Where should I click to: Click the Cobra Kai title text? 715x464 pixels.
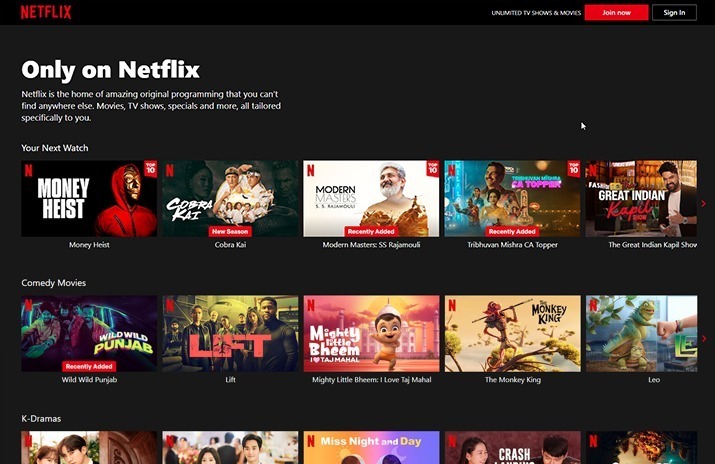pyautogui.click(x=230, y=245)
